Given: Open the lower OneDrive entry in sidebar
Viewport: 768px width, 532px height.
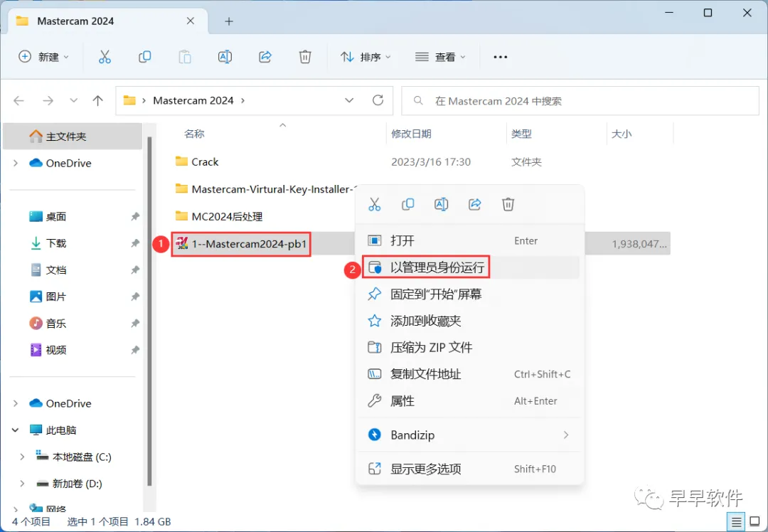Looking at the screenshot, I should point(60,403).
